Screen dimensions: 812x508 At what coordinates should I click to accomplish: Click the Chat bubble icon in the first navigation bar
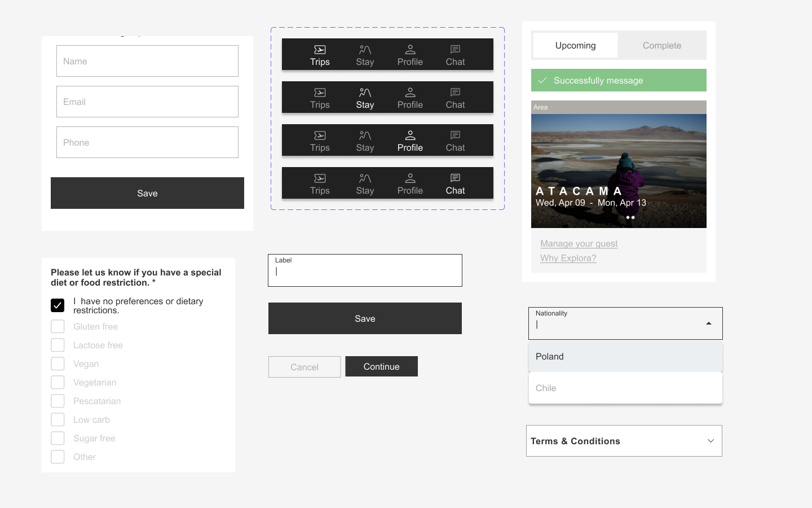point(455,49)
